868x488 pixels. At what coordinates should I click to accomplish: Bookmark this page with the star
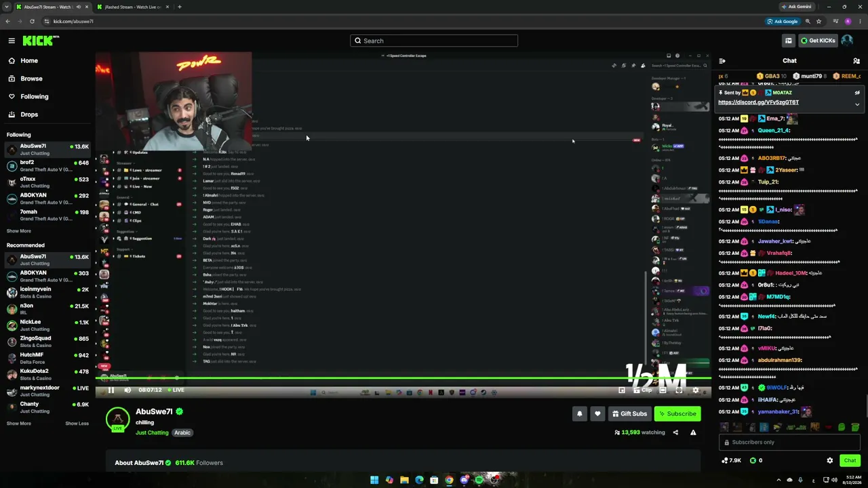click(818, 21)
